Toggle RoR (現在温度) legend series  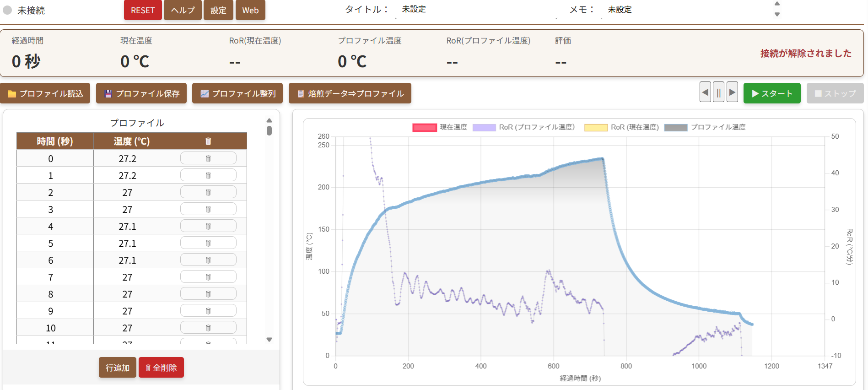[621, 127]
